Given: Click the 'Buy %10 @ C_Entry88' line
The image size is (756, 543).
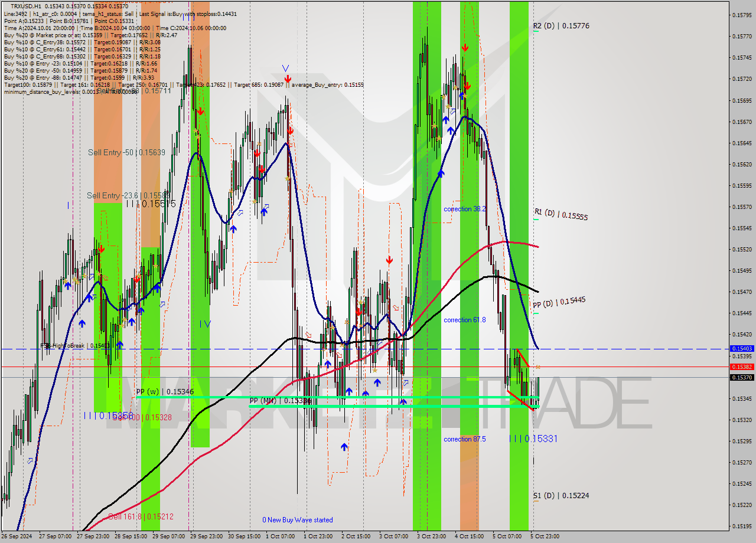Looking at the screenshot, I should [x=82, y=56].
